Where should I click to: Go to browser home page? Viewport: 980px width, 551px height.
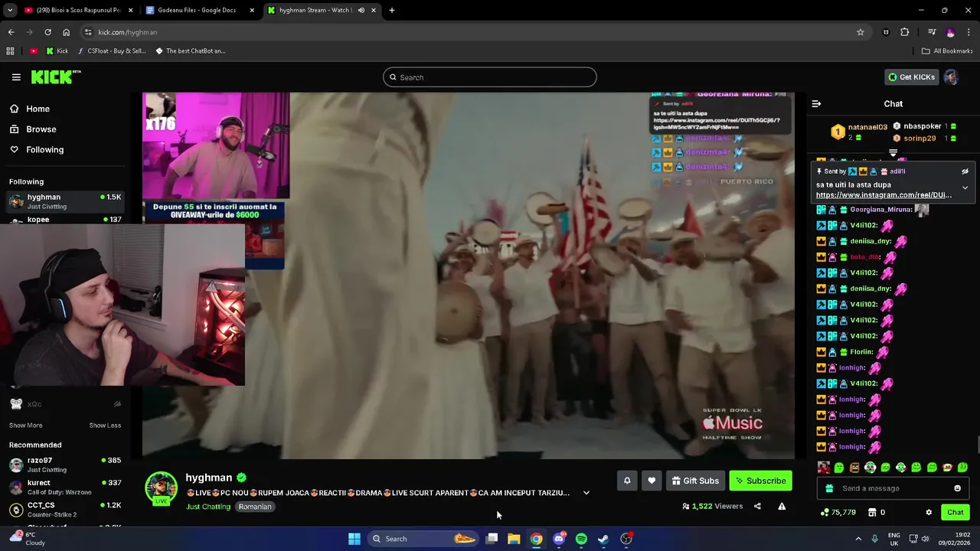(66, 32)
